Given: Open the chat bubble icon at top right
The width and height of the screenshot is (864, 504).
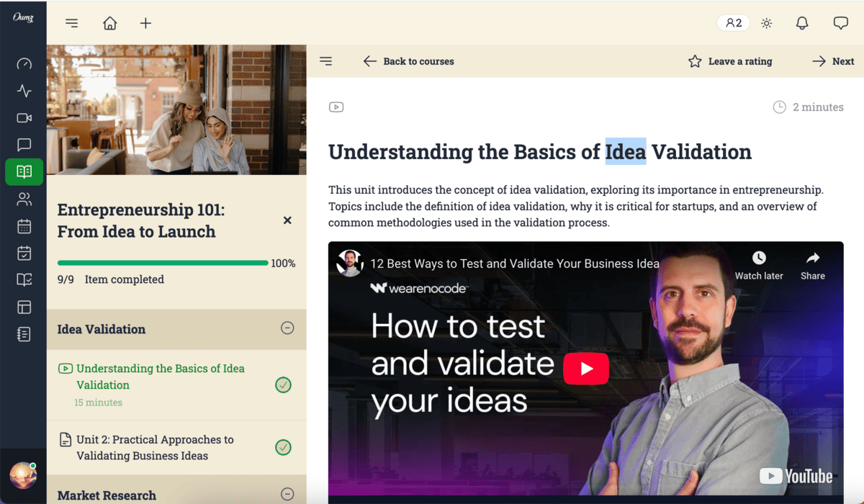Looking at the screenshot, I should [840, 23].
